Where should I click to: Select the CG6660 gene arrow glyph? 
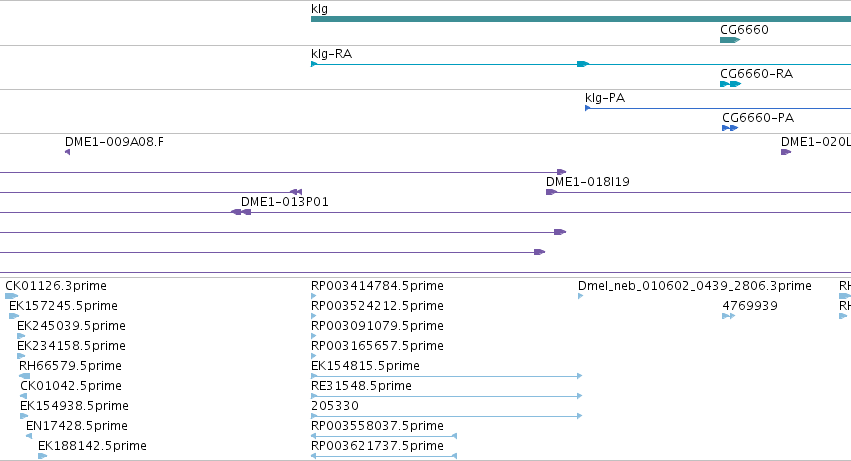click(730, 40)
